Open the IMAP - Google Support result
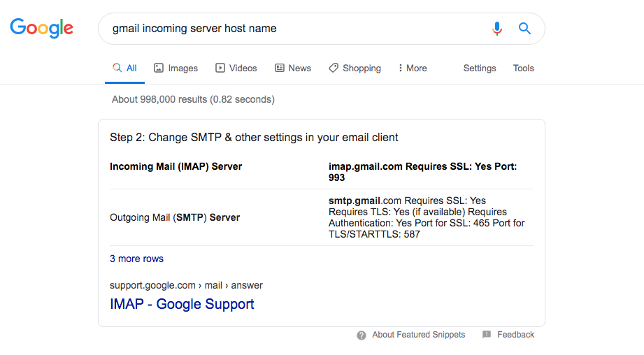The image size is (644, 355). pos(182,304)
